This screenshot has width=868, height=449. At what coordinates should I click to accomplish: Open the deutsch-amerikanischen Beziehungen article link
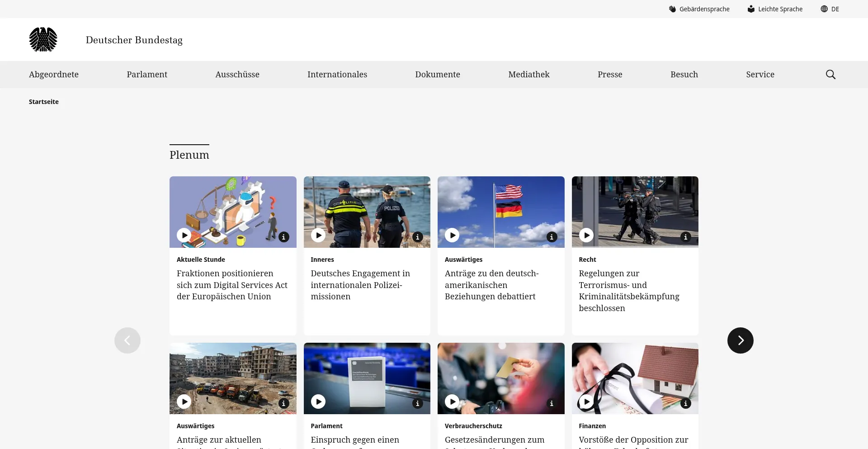click(491, 285)
